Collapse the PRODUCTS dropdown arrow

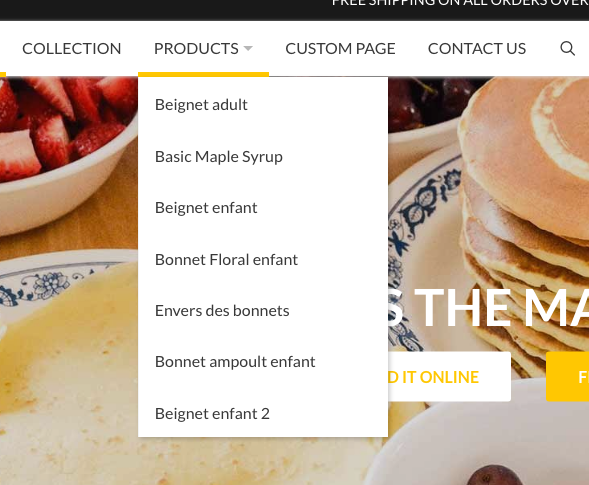tap(248, 48)
